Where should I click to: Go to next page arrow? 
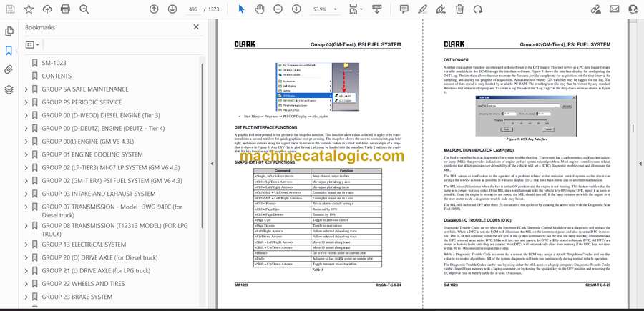(x=172, y=9)
